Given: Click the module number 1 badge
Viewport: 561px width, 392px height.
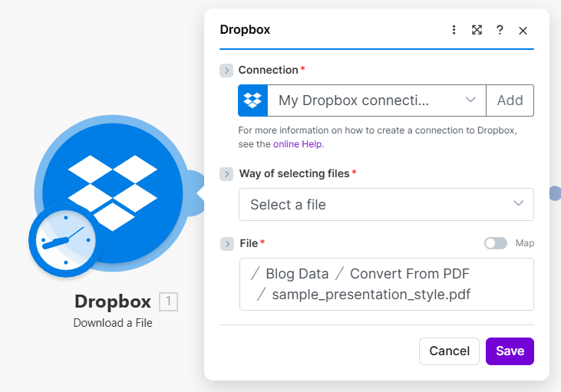Looking at the screenshot, I should 168,301.
